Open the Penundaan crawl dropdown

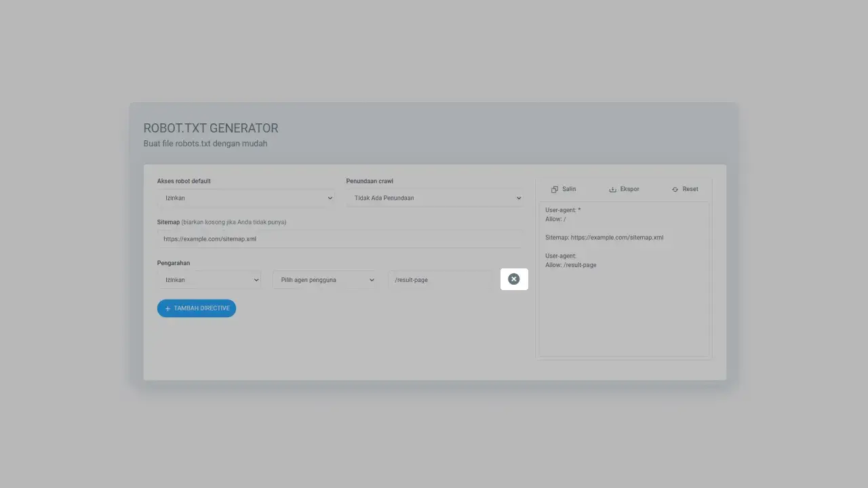pos(434,198)
